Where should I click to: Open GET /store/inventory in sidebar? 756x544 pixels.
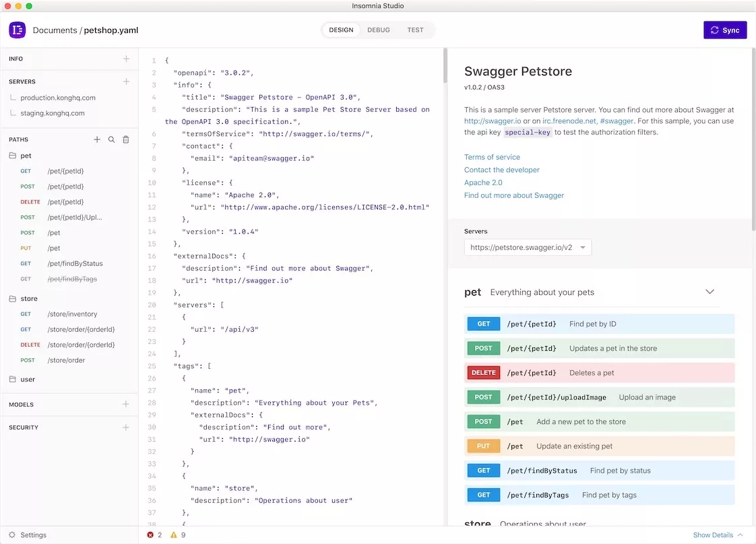70,314
